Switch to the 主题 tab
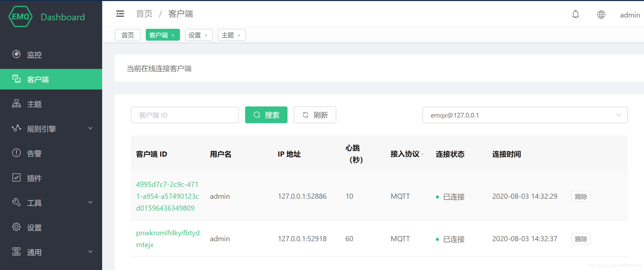Screen dimensions: 644x270 [x=232, y=35]
